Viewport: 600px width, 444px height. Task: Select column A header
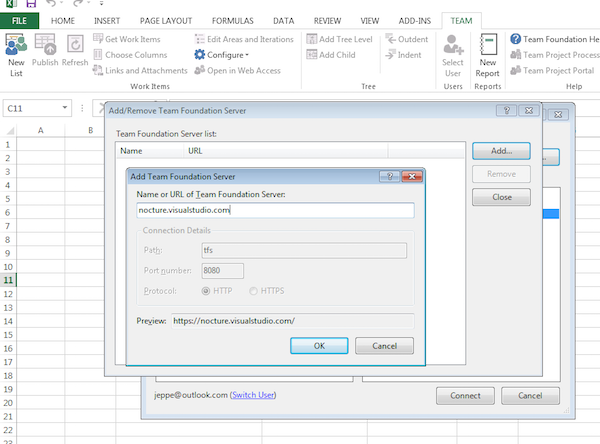[x=41, y=131]
